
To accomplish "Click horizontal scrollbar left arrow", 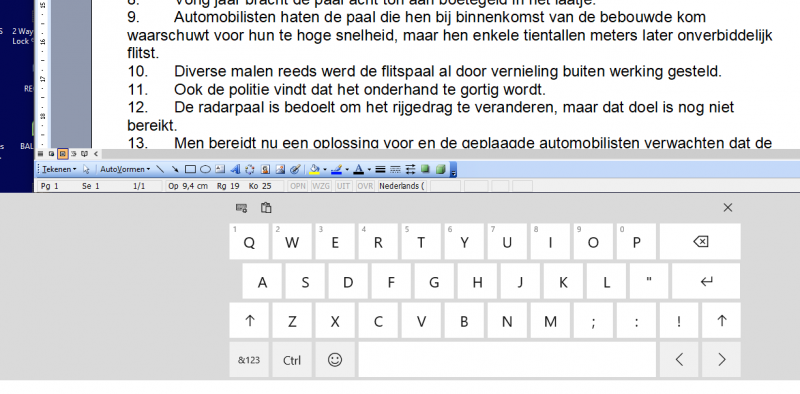I will coord(96,154).
